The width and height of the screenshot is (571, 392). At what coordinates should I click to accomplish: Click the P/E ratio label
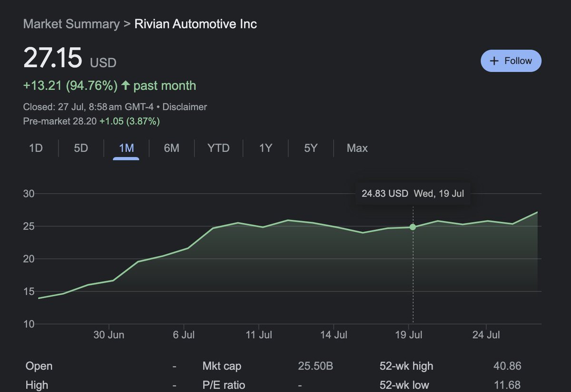tap(224, 385)
